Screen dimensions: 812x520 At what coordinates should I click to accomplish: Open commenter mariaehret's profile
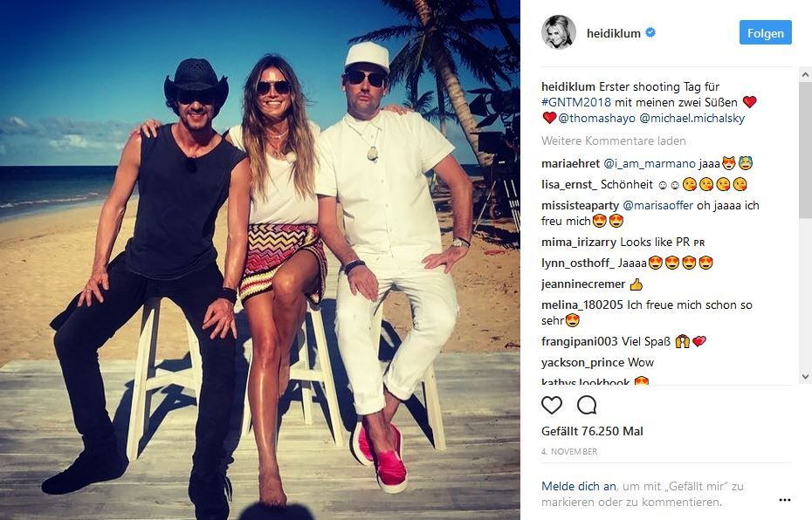[570, 164]
